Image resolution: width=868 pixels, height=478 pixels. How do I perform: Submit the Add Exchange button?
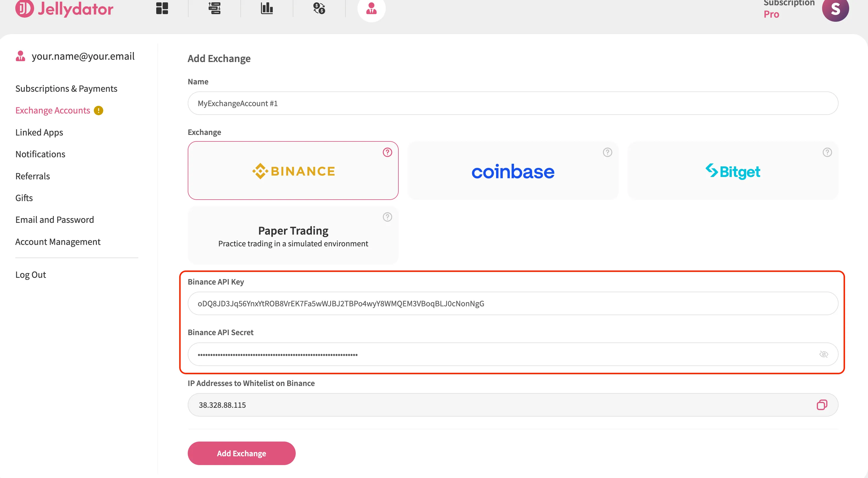coord(242,453)
